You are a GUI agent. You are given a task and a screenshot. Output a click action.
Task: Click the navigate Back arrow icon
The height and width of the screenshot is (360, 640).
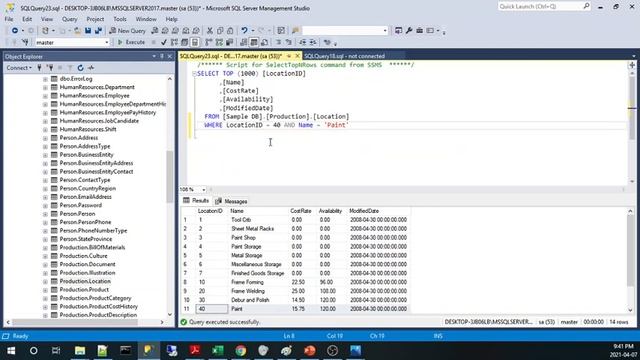point(15,31)
